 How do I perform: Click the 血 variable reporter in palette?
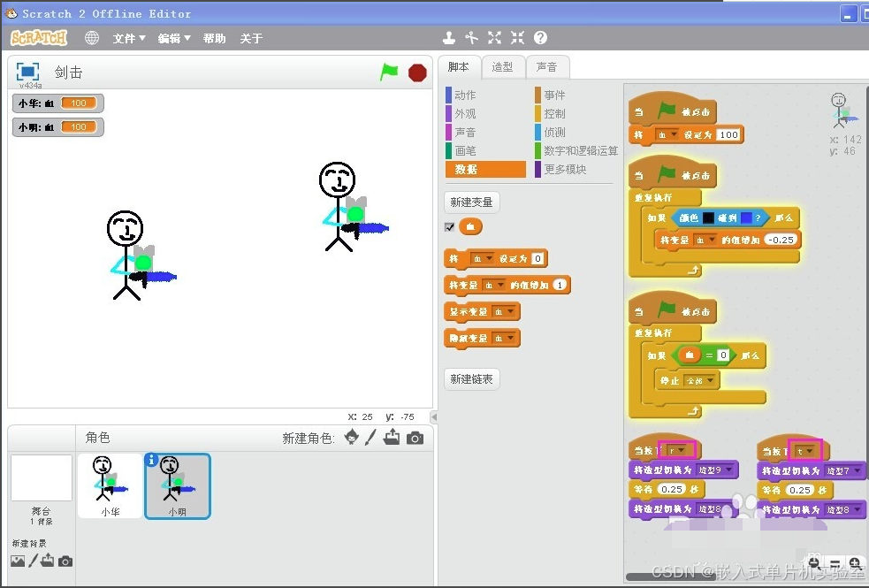point(470,226)
